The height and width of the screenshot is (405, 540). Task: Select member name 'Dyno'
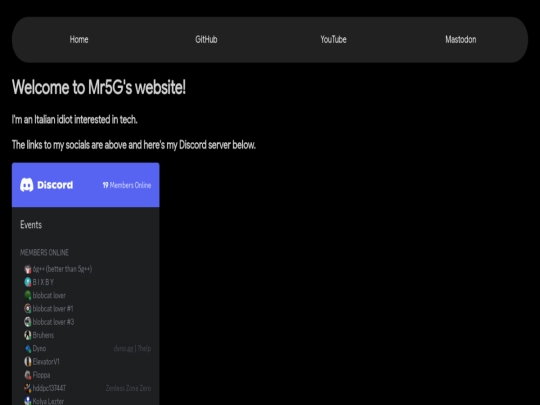pos(39,349)
